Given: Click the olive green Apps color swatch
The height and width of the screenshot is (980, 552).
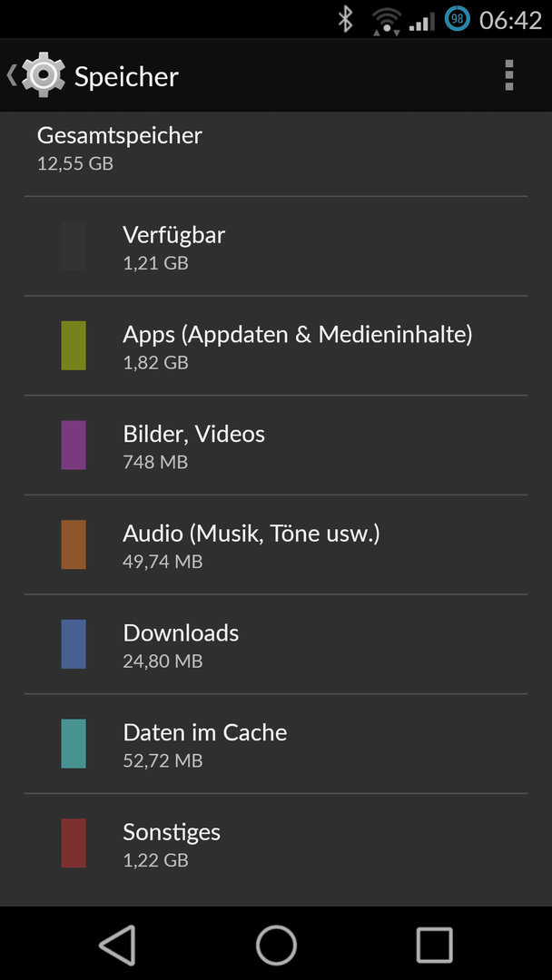Looking at the screenshot, I should (74, 346).
